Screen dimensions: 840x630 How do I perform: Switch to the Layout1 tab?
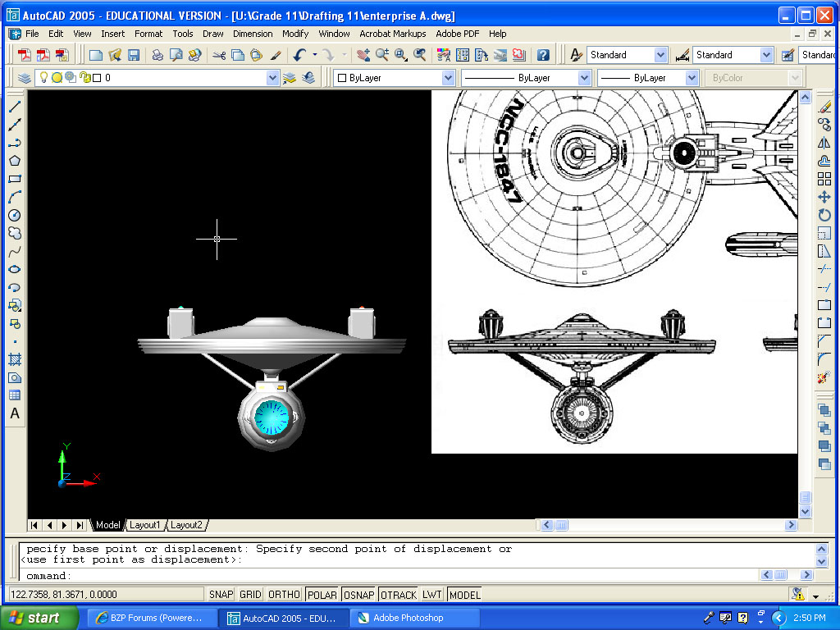144,525
